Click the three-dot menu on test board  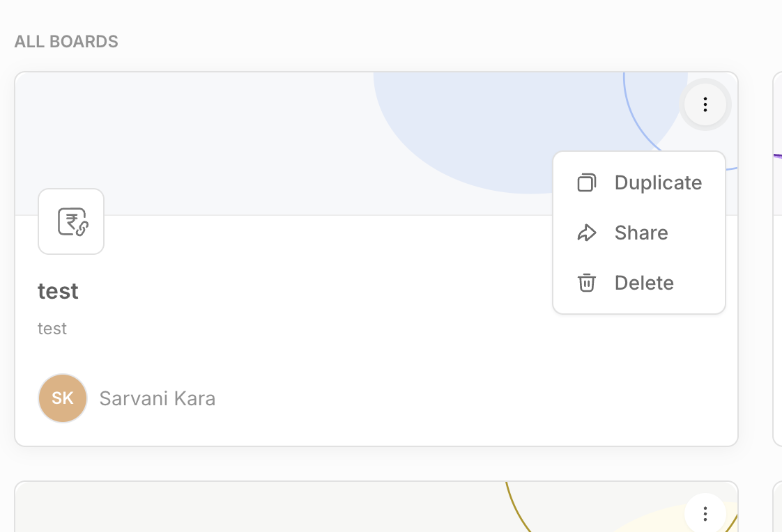point(705,104)
